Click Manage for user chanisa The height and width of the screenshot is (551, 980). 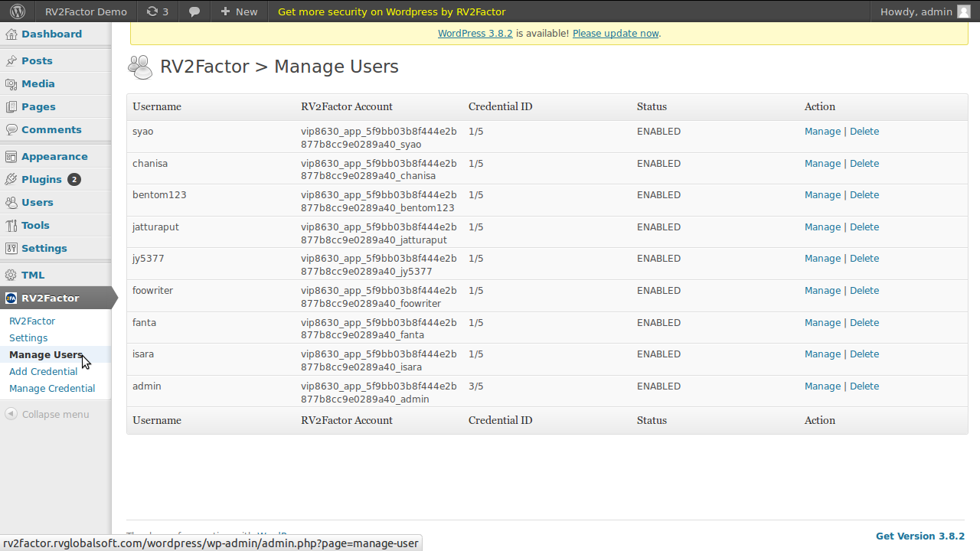[x=822, y=164]
